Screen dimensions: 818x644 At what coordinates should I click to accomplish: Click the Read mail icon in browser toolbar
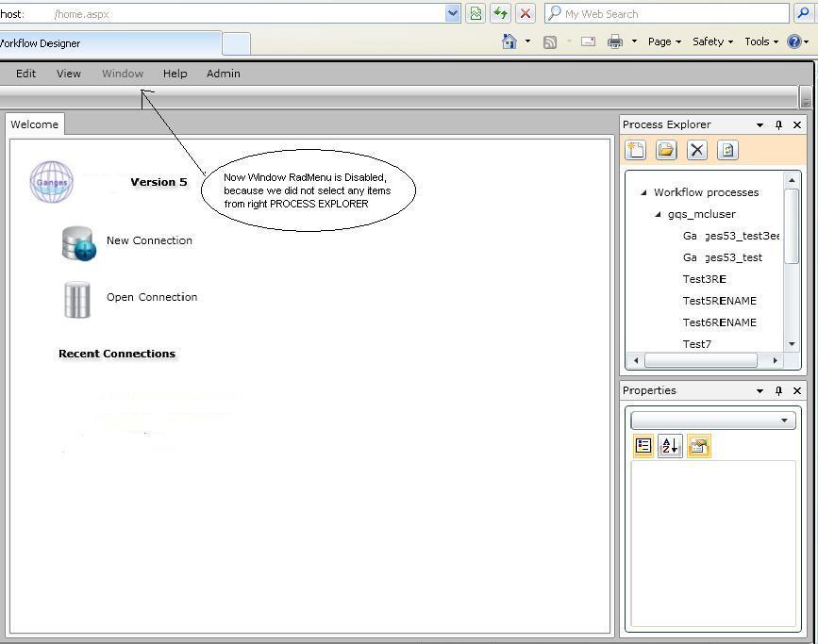(588, 41)
